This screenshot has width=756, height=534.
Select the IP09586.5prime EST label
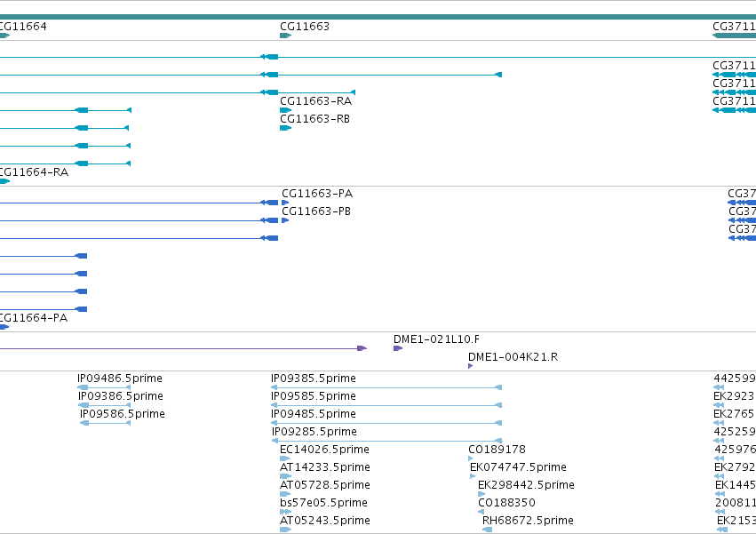(x=123, y=414)
